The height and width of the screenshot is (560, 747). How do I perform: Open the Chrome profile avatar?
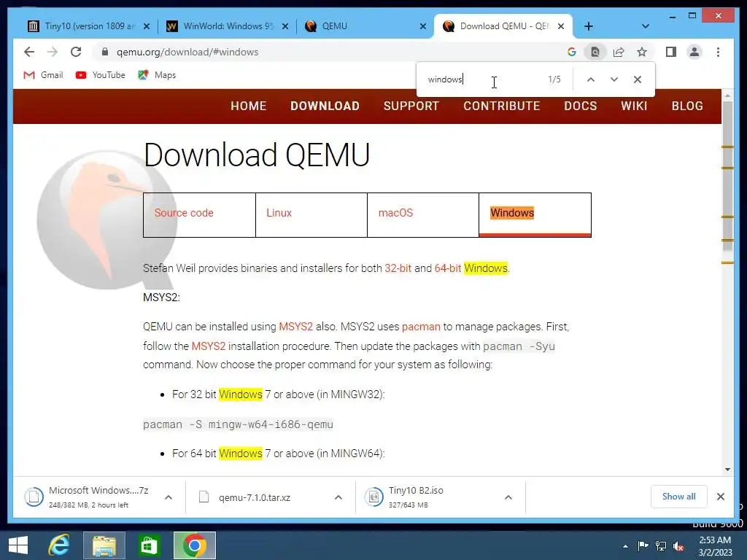point(694,52)
